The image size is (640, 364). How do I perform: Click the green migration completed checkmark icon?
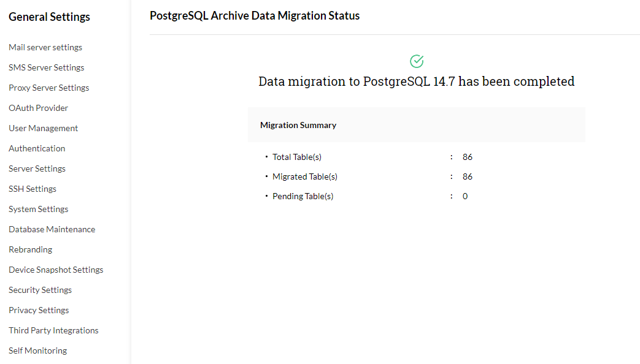pyautogui.click(x=417, y=61)
